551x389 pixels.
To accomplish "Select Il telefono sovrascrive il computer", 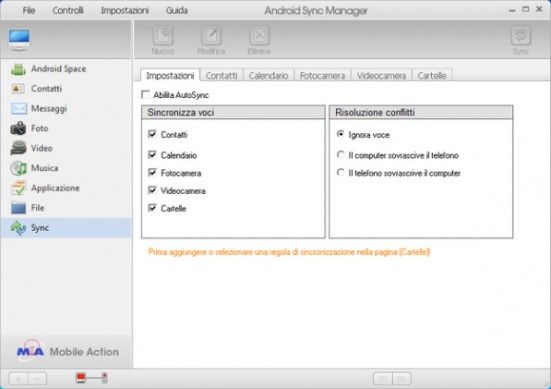I will pos(340,173).
